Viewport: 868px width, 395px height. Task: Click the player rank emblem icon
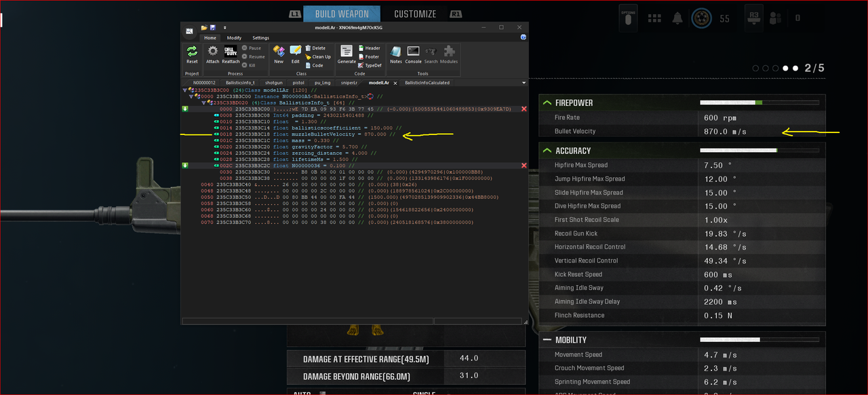[701, 18]
